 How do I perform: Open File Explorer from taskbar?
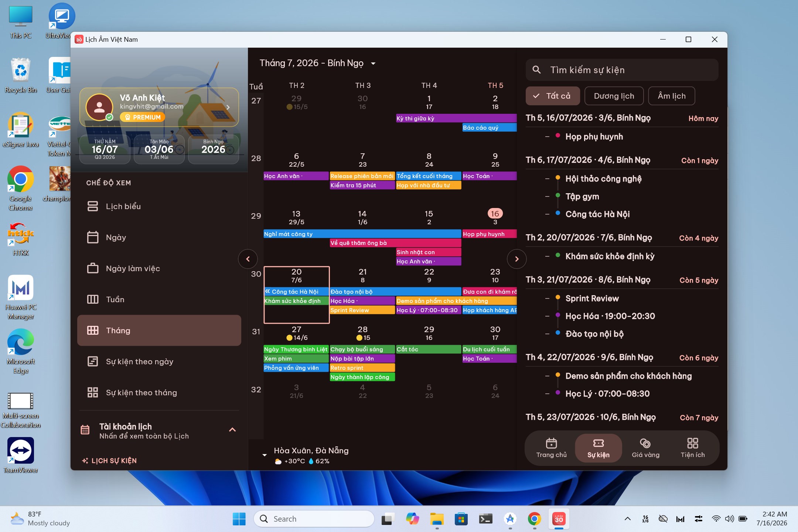tap(437, 519)
